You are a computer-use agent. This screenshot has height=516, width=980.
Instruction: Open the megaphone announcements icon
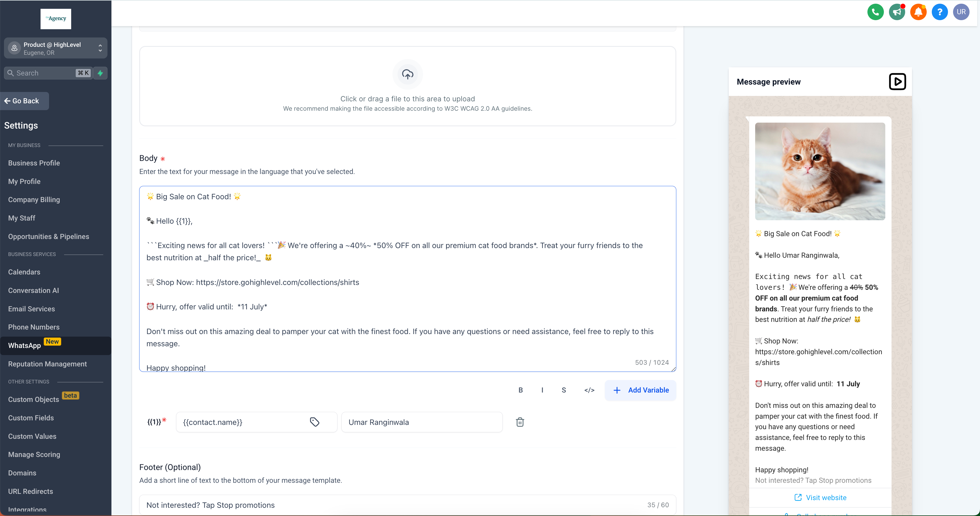897,12
